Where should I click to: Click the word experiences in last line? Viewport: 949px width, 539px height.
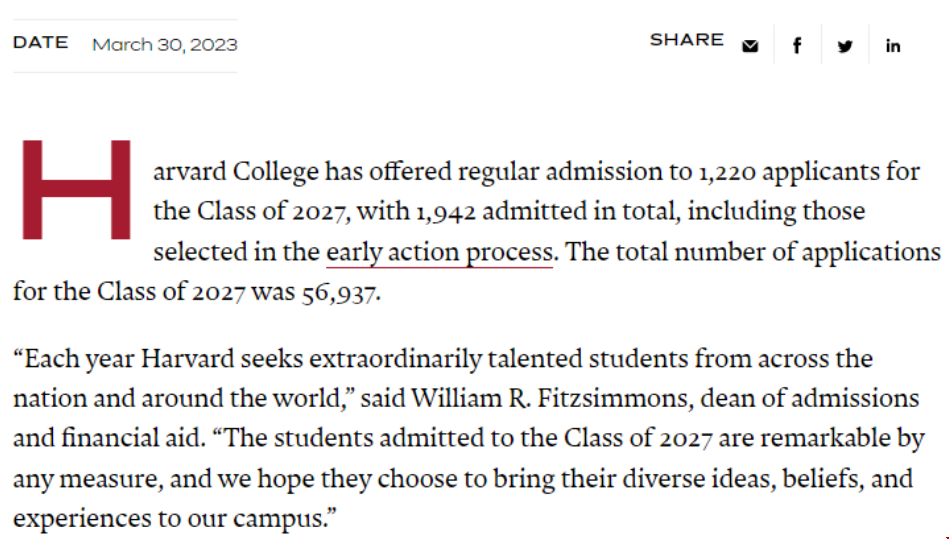click(82, 519)
